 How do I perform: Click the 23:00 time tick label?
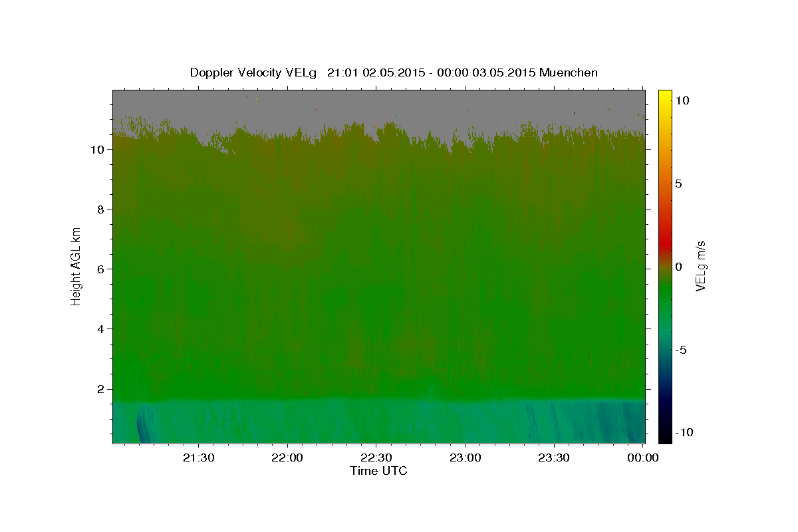click(x=465, y=458)
